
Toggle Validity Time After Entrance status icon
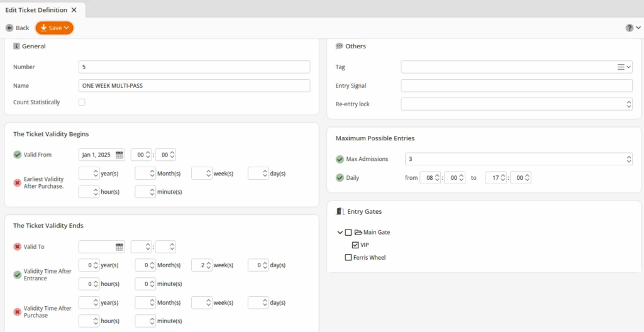[x=17, y=275]
